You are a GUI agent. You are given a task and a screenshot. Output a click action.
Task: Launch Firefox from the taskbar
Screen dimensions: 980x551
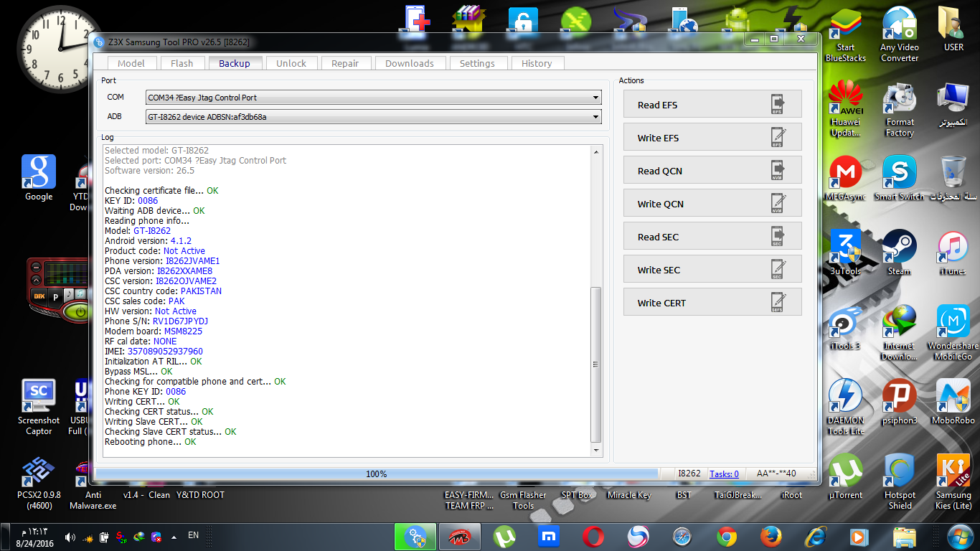(771, 537)
